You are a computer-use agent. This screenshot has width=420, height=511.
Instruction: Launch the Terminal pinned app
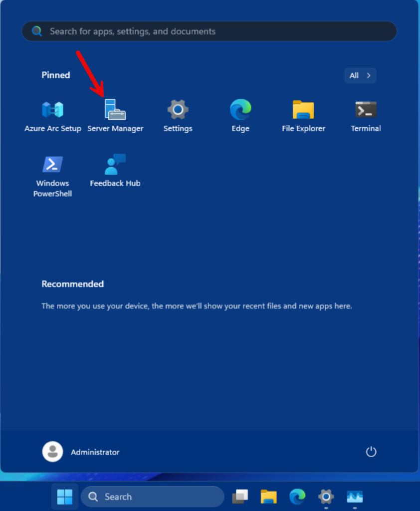pyautogui.click(x=366, y=116)
